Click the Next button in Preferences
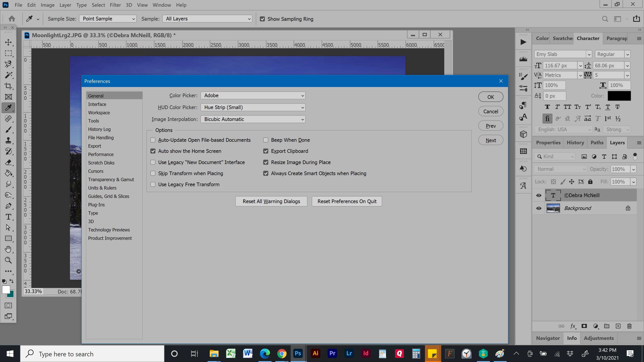 [x=491, y=140]
